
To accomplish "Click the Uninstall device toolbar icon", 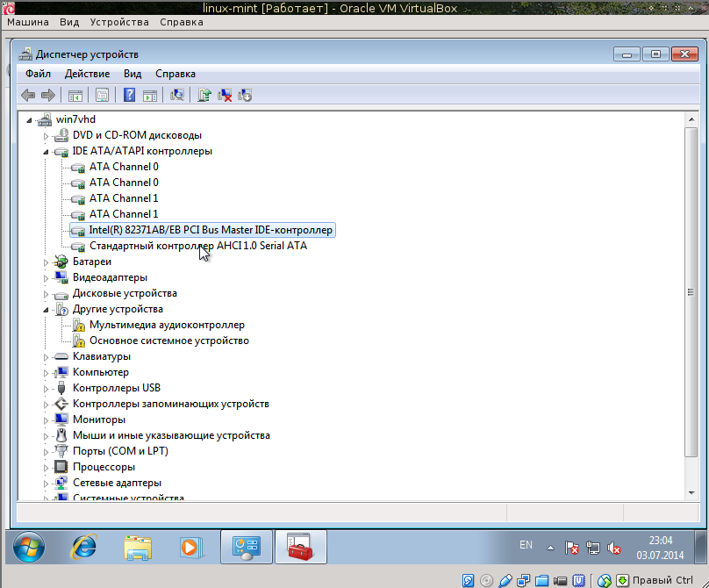I will point(224,95).
